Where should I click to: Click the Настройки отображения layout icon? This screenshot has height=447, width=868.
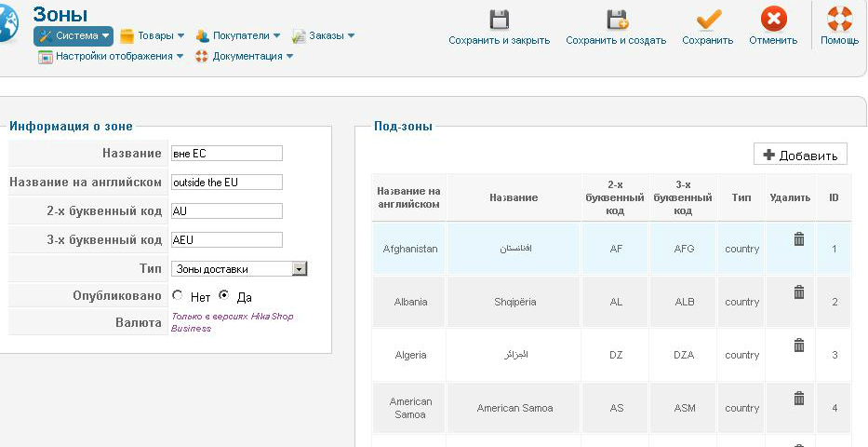(x=46, y=57)
